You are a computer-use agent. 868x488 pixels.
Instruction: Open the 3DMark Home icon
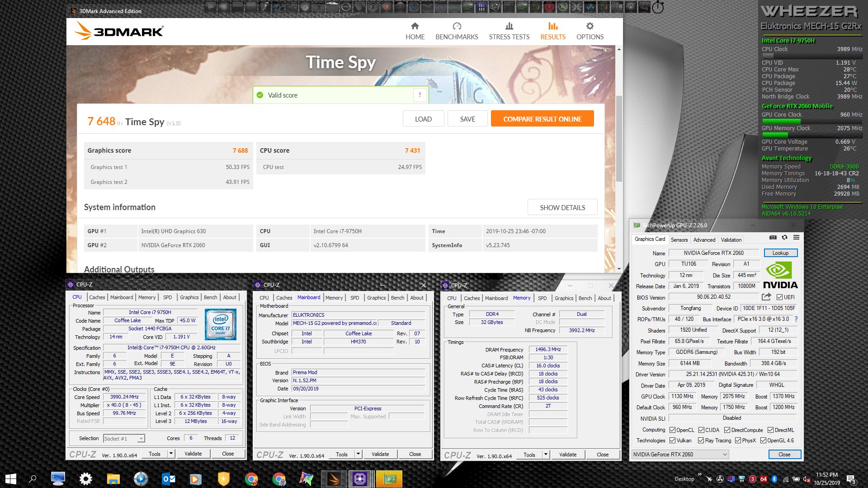click(415, 26)
